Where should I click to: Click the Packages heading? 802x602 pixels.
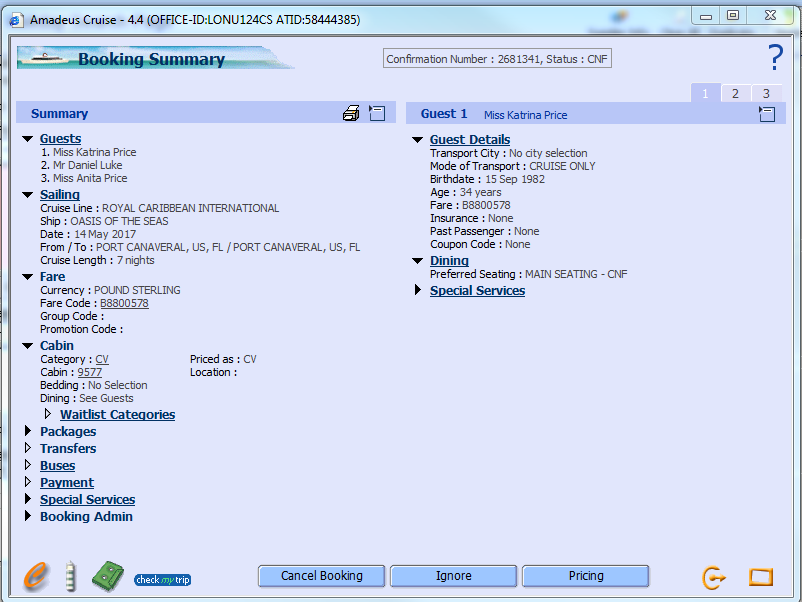click(68, 432)
